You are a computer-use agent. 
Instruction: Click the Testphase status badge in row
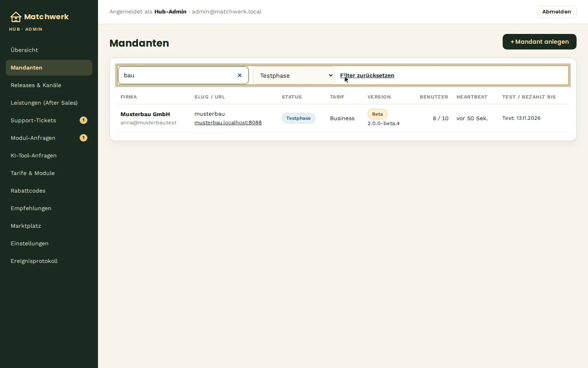coord(298,118)
